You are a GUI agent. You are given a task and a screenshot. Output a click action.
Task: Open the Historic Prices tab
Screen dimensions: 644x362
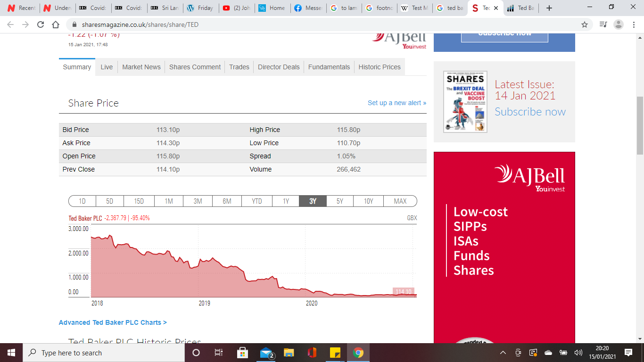[380, 67]
